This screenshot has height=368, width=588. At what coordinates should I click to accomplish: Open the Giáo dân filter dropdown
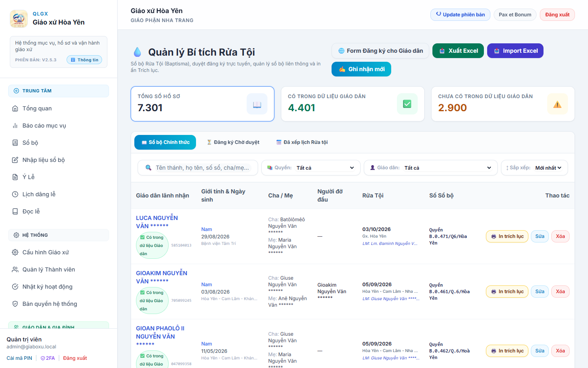430,168
